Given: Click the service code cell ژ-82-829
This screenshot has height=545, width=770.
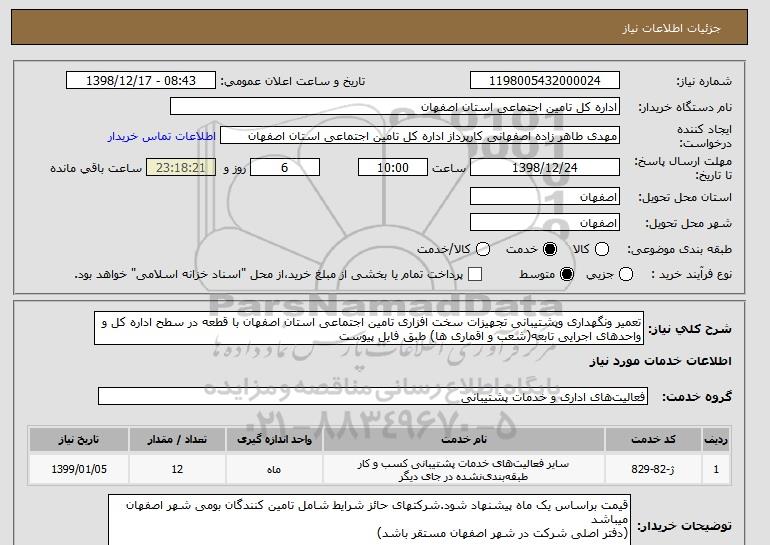Looking at the screenshot, I should [x=653, y=469].
